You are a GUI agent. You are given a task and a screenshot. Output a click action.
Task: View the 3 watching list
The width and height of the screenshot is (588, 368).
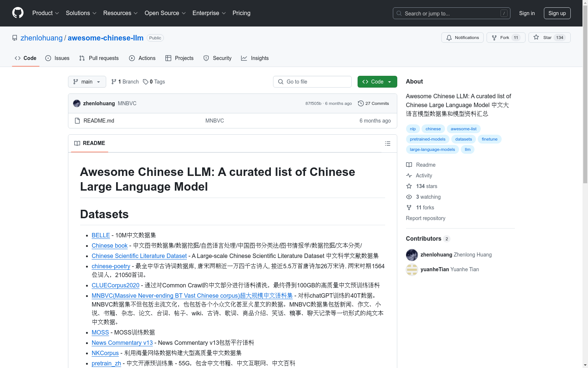click(423, 197)
